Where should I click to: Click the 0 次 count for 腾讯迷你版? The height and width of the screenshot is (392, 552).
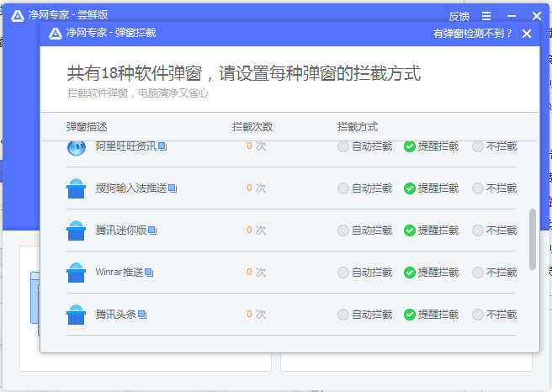click(257, 230)
